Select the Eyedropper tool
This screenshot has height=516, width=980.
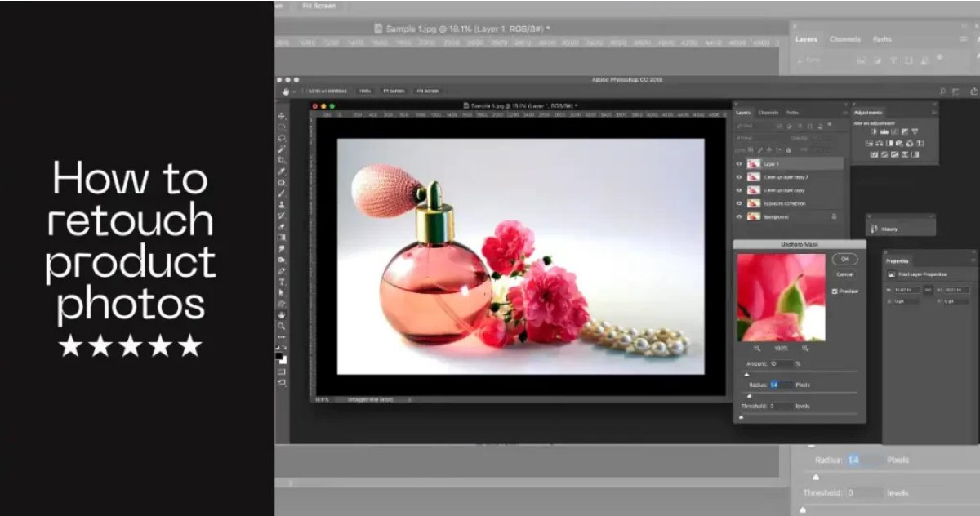tap(282, 171)
